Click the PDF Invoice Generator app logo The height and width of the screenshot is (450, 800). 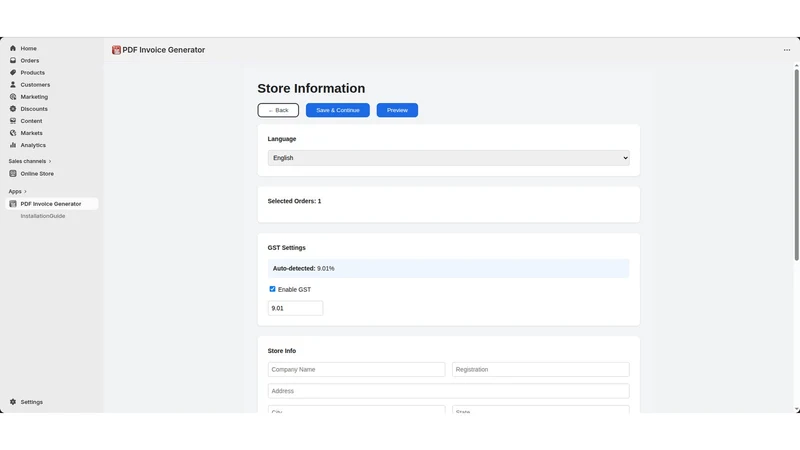(116, 50)
